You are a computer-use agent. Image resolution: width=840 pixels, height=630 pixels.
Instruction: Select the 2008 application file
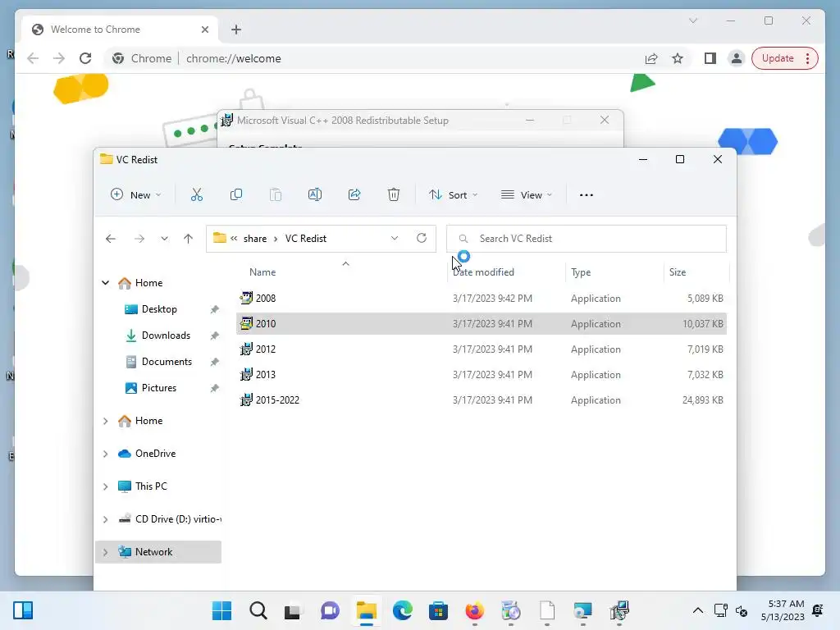pyautogui.click(x=481, y=299)
